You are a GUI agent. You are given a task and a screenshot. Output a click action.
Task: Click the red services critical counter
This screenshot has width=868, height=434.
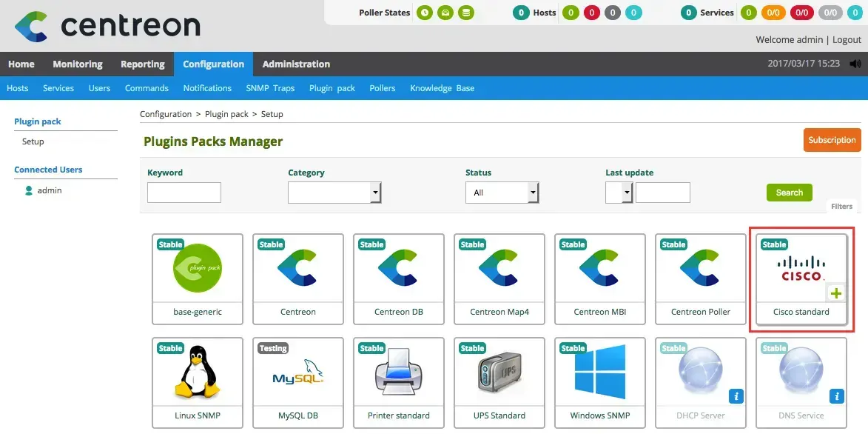(802, 13)
